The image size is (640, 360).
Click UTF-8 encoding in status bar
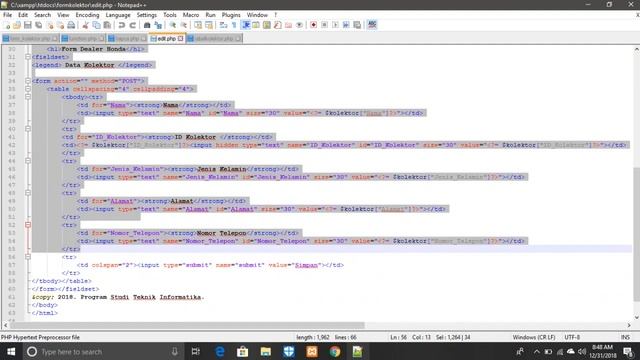coord(572,337)
